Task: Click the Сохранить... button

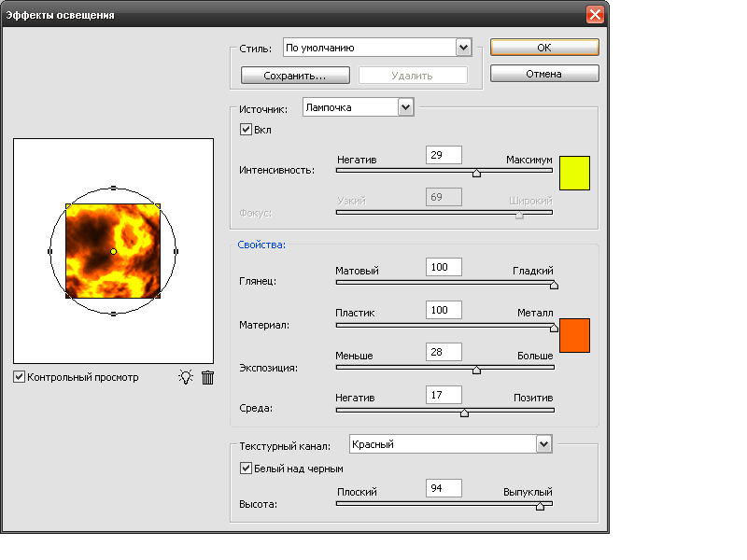Action: pyautogui.click(x=295, y=76)
